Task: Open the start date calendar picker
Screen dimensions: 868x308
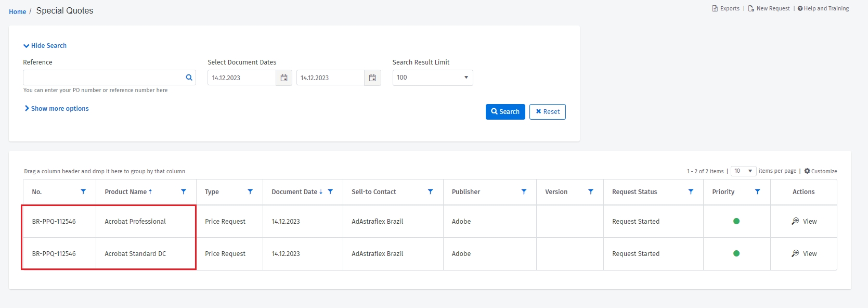Action: 284,78
